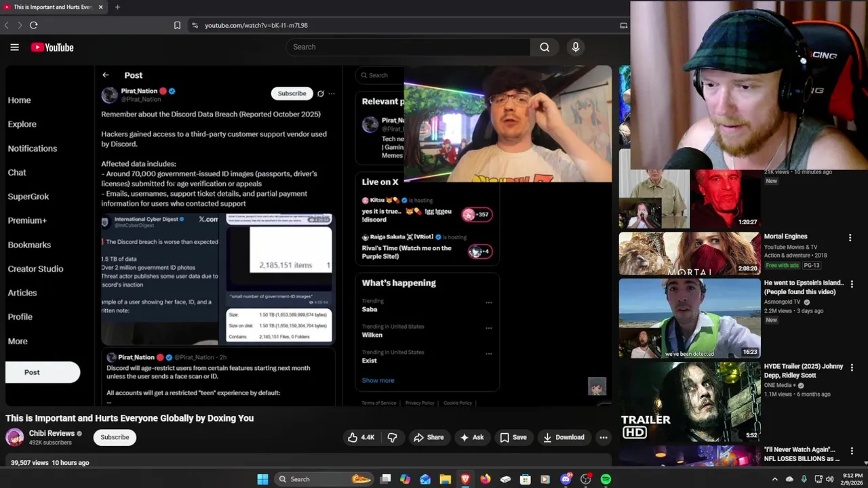Open Chibi Reviews channel avatar
The image size is (868, 488).
[15, 437]
